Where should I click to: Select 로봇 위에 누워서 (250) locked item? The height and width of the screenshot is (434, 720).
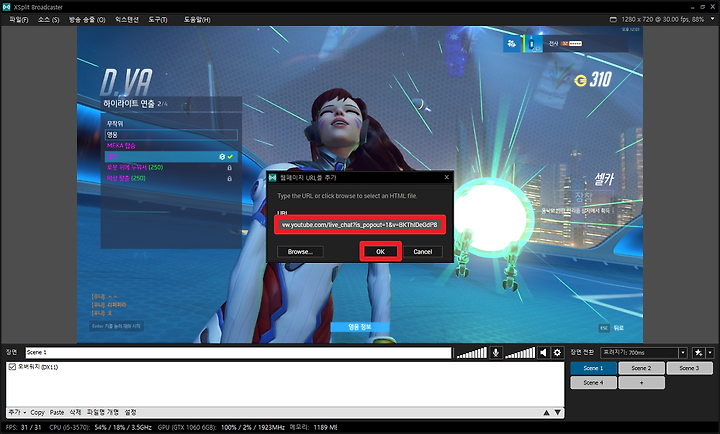coord(171,167)
